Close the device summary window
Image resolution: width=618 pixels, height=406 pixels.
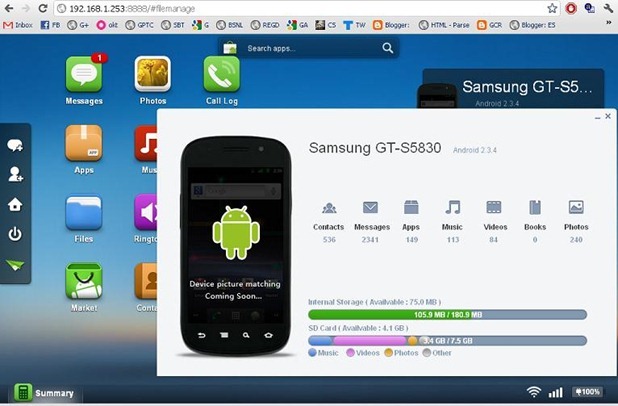(608, 116)
